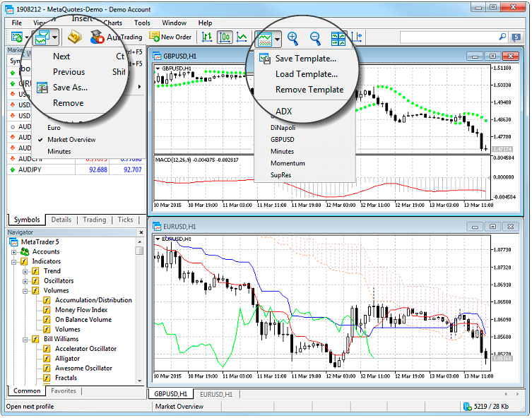Select Accumulation/Distribution indicator
Screen dimensions: 532x418
point(93,300)
